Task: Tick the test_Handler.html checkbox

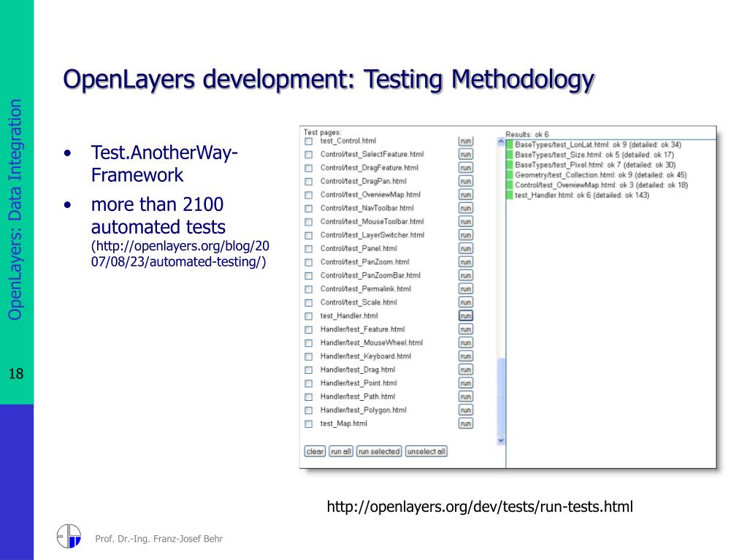Action: (x=309, y=316)
